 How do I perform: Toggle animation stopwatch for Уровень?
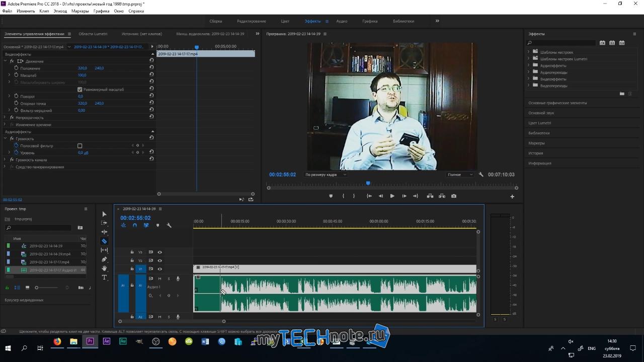[16, 152]
